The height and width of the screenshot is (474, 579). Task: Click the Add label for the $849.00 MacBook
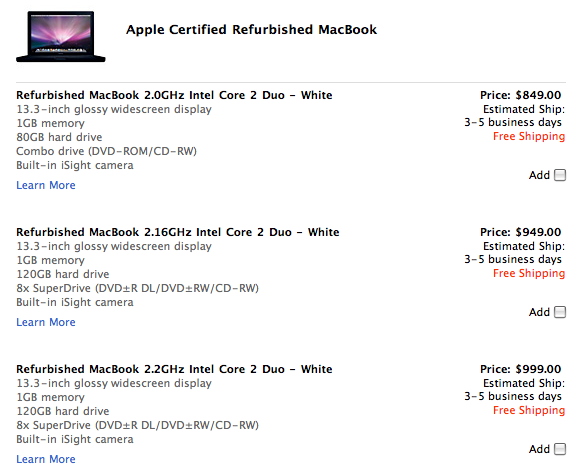[539, 175]
